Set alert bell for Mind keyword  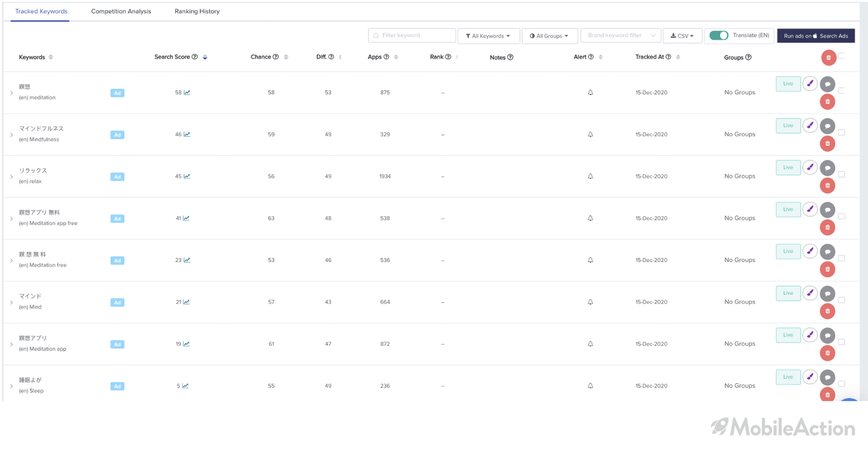point(591,302)
